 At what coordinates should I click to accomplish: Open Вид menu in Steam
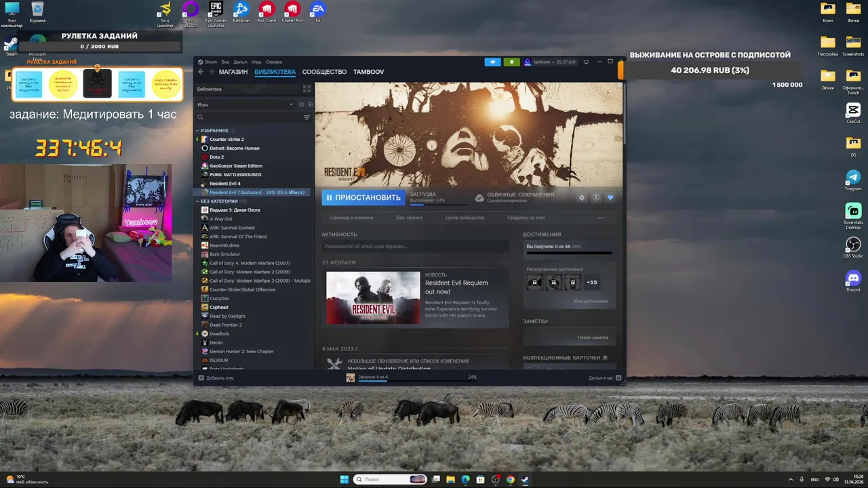pos(225,62)
